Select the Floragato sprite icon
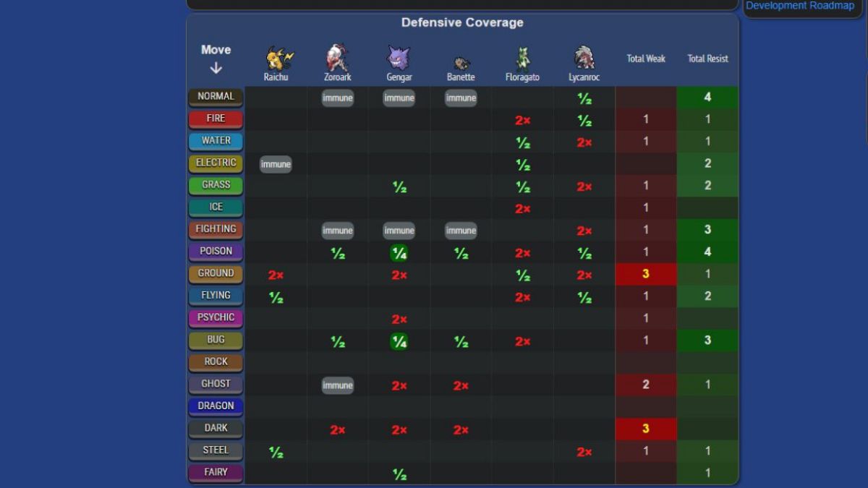868x488 pixels. point(522,59)
